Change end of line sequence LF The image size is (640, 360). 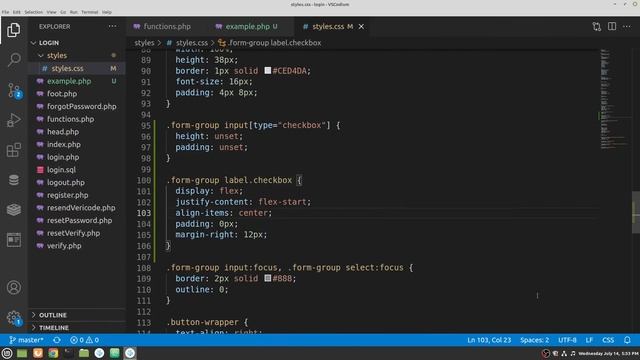(589, 340)
